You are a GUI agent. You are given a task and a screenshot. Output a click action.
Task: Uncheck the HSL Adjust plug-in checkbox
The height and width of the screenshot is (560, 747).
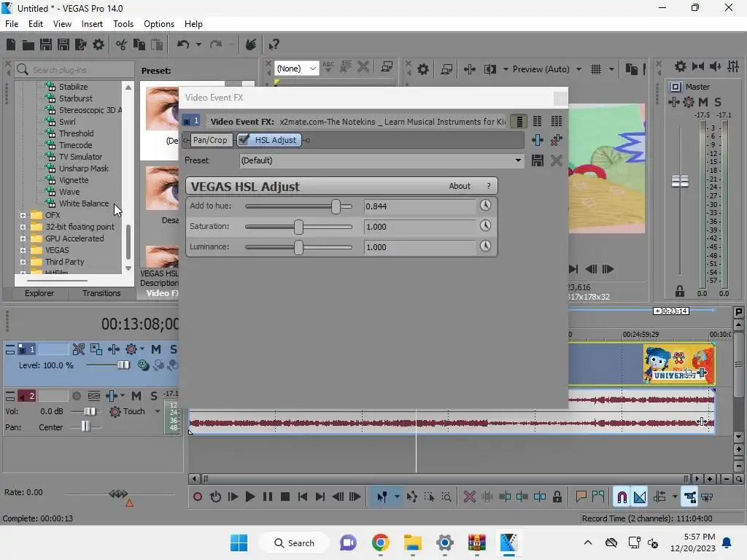(244, 139)
